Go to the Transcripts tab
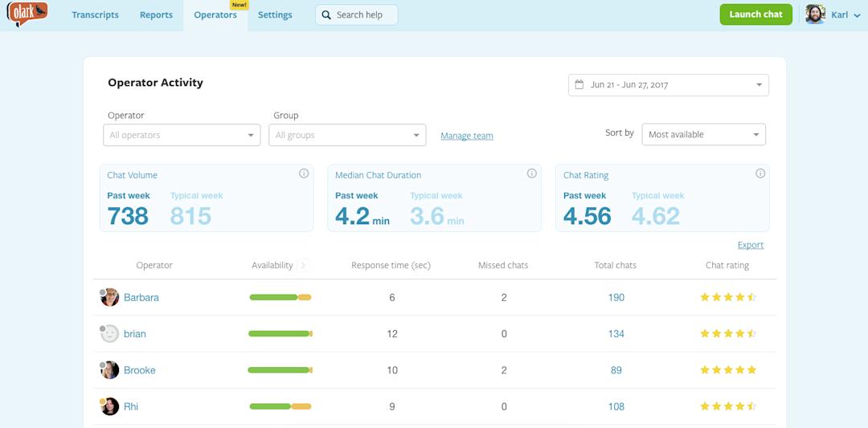The image size is (868, 428). click(x=95, y=15)
